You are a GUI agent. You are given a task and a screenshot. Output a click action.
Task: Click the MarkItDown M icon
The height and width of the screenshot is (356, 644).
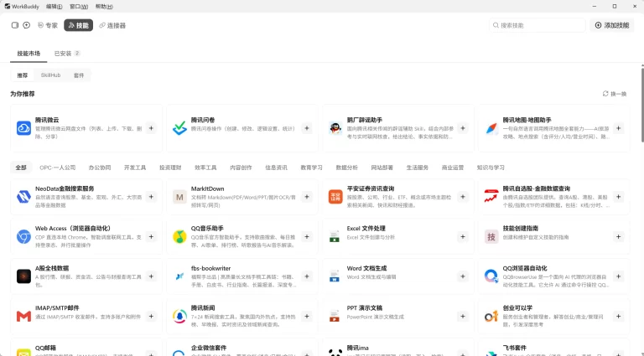pos(179,197)
